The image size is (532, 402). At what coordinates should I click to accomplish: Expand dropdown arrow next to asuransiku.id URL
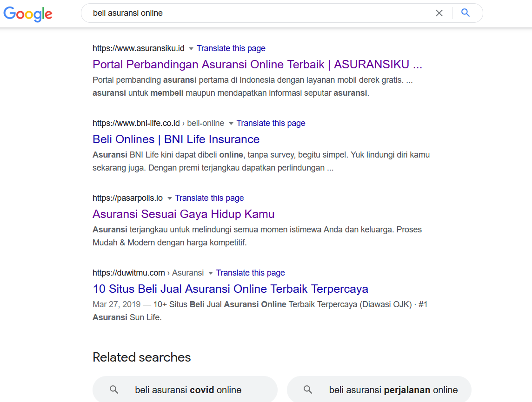coord(191,49)
